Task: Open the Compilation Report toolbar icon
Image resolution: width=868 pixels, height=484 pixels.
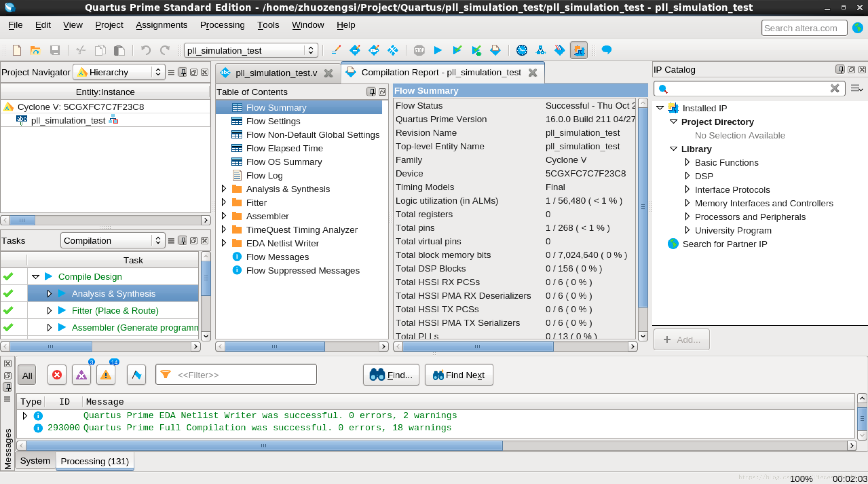Action: [x=495, y=51]
